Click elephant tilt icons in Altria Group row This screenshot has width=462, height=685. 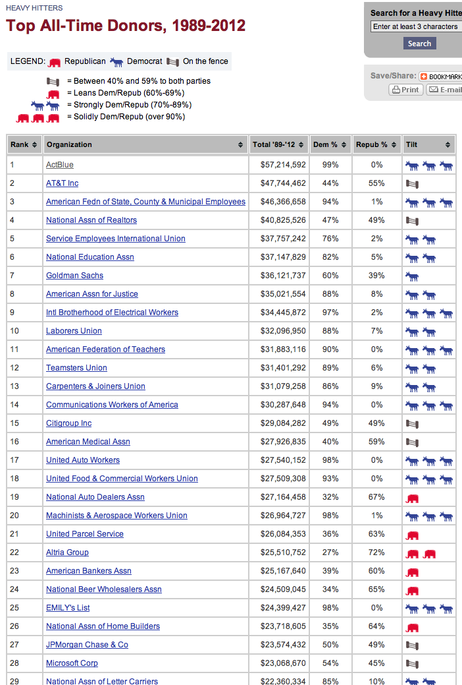click(x=421, y=554)
